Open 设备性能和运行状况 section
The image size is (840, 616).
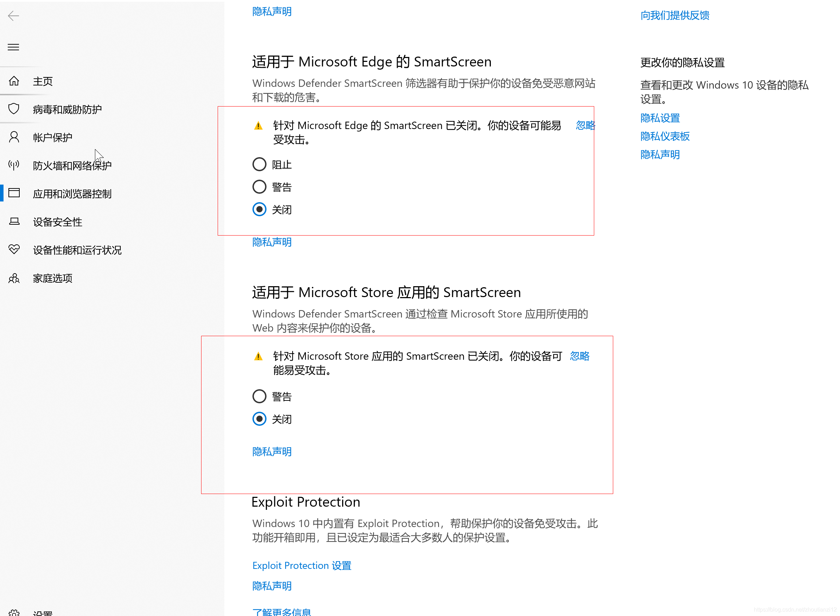[77, 250]
